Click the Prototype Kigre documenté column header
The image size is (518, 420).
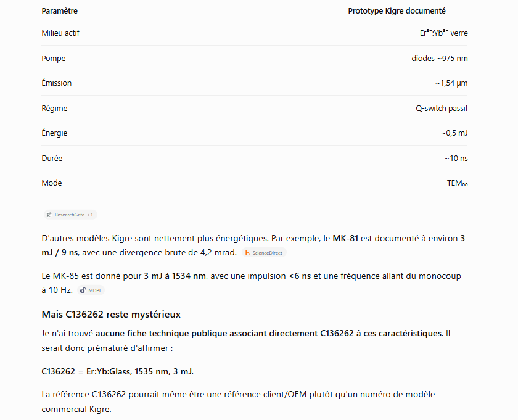(397, 11)
